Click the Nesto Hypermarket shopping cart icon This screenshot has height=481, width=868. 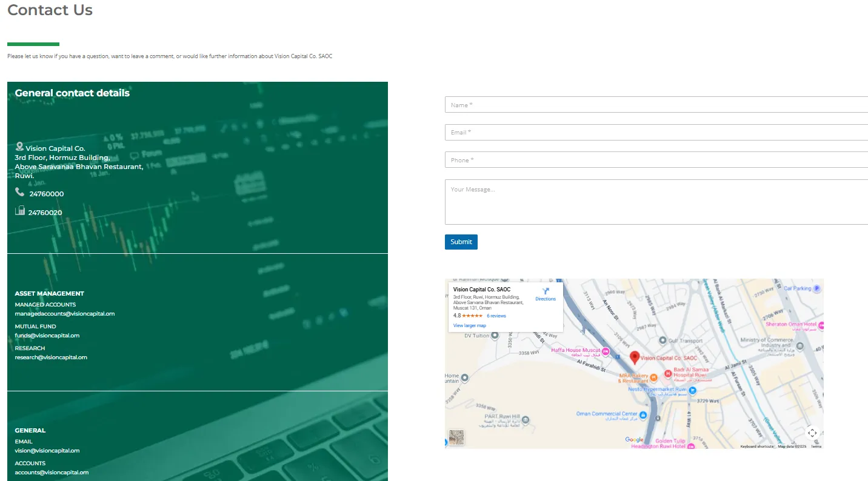692,390
